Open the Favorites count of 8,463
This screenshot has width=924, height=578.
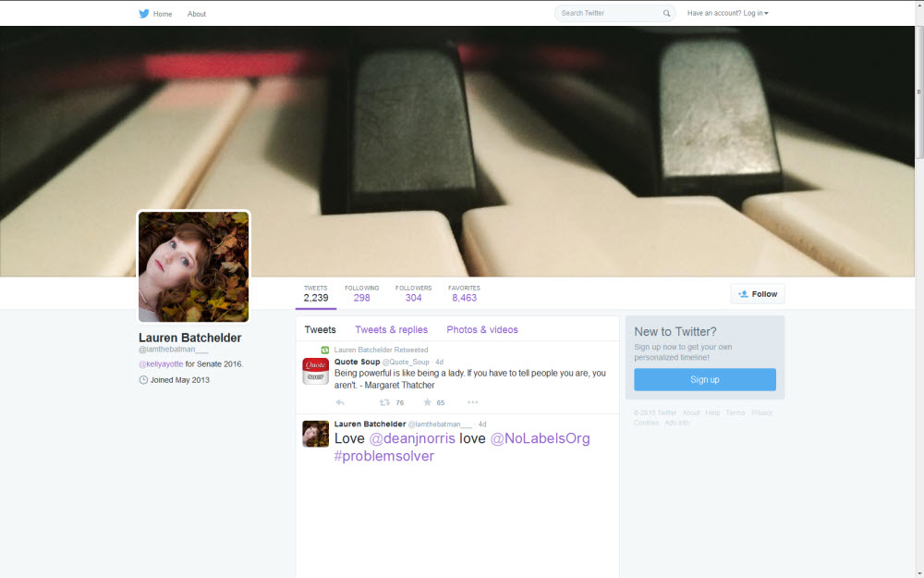click(464, 293)
